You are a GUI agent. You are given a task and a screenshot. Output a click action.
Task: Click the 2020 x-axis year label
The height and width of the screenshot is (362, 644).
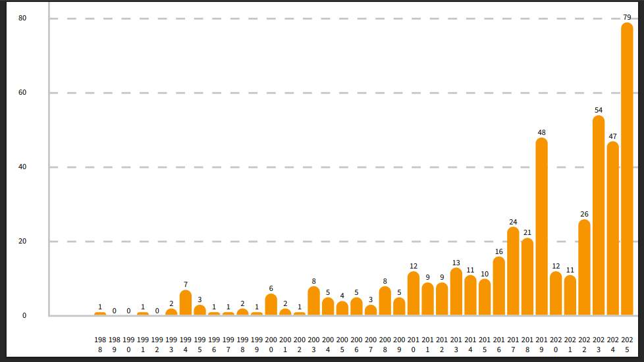click(x=556, y=344)
